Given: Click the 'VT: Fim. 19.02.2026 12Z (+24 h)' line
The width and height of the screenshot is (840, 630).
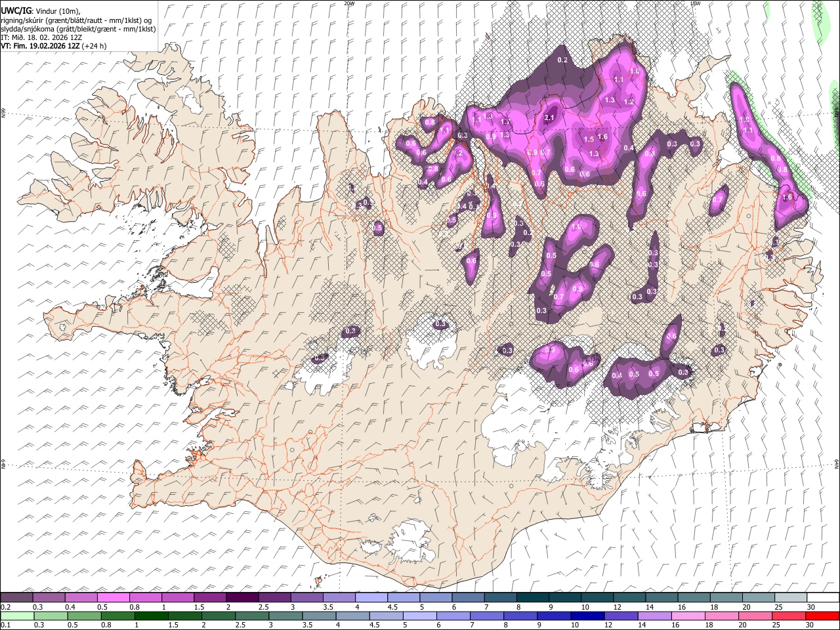Looking at the screenshot, I should (54, 46).
